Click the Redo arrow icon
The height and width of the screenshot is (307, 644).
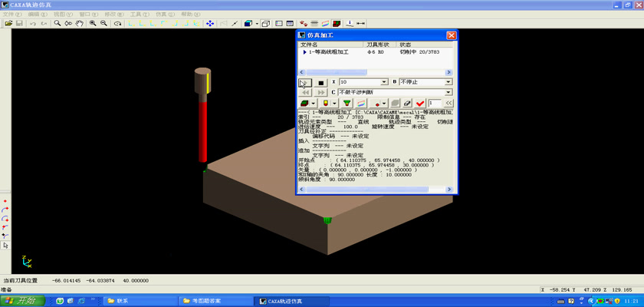[x=44, y=24]
